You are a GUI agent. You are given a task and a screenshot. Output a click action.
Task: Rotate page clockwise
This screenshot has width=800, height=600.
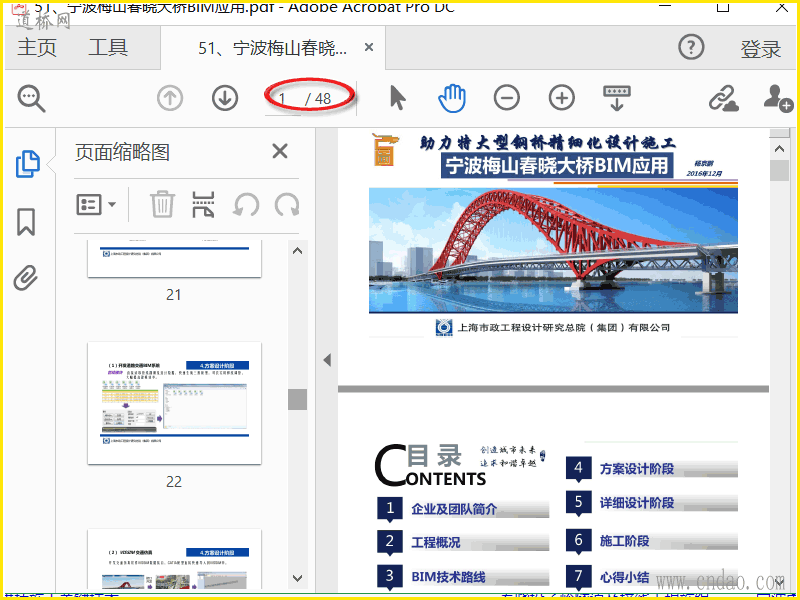click(x=287, y=205)
